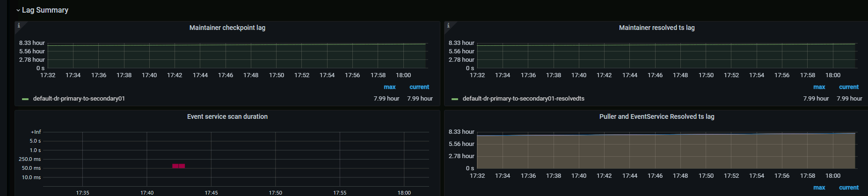The width and height of the screenshot is (868, 196).
Task: Collapse the Lag Summary row chevron
Action: [18, 10]
